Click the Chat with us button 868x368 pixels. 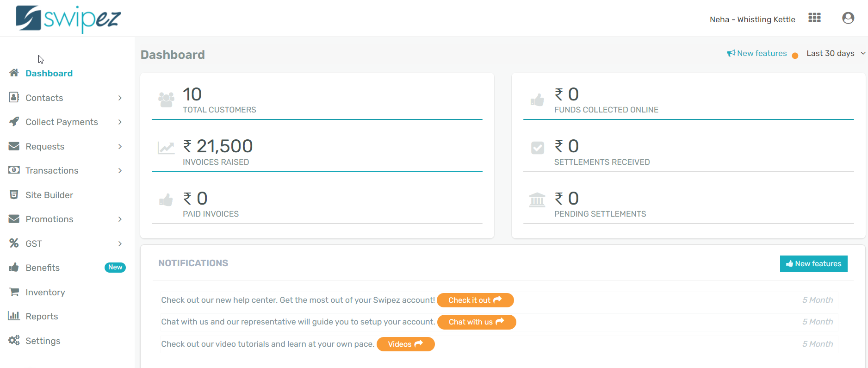click(476, 322)
